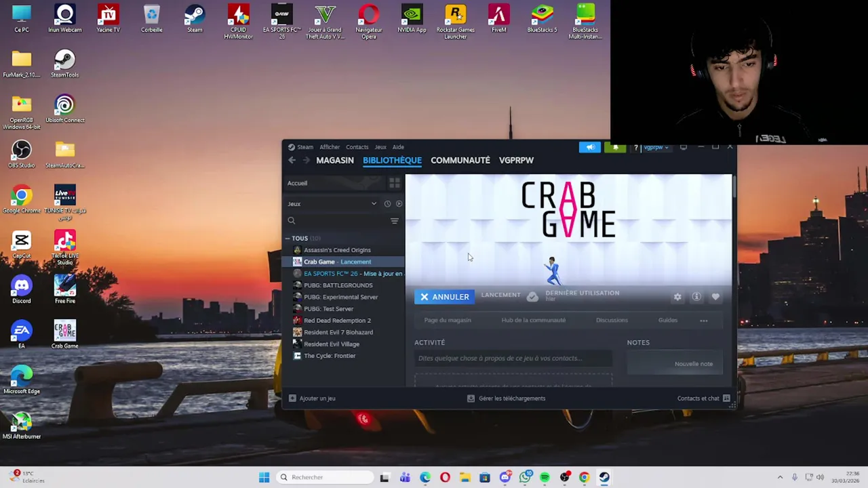Screen dimensions: 868x488
Task: Open advanced filter options icon
Action: [x=394, y=221]
